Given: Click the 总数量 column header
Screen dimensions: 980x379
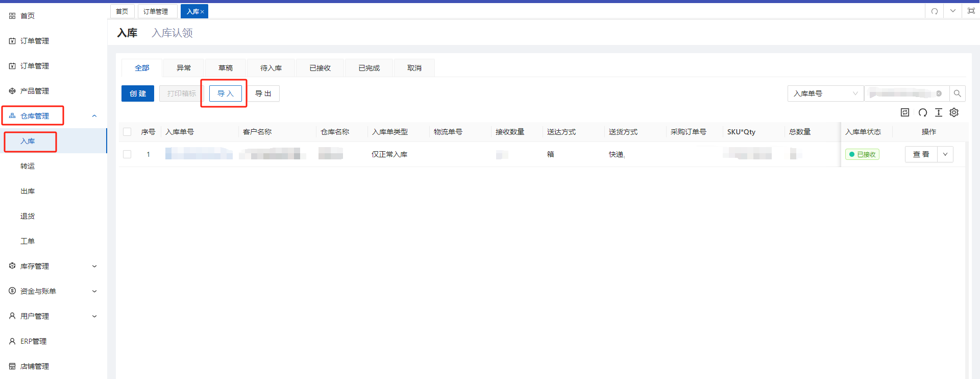Looking at the screenshot, I should pyautogui.click(x=800, y=132).
